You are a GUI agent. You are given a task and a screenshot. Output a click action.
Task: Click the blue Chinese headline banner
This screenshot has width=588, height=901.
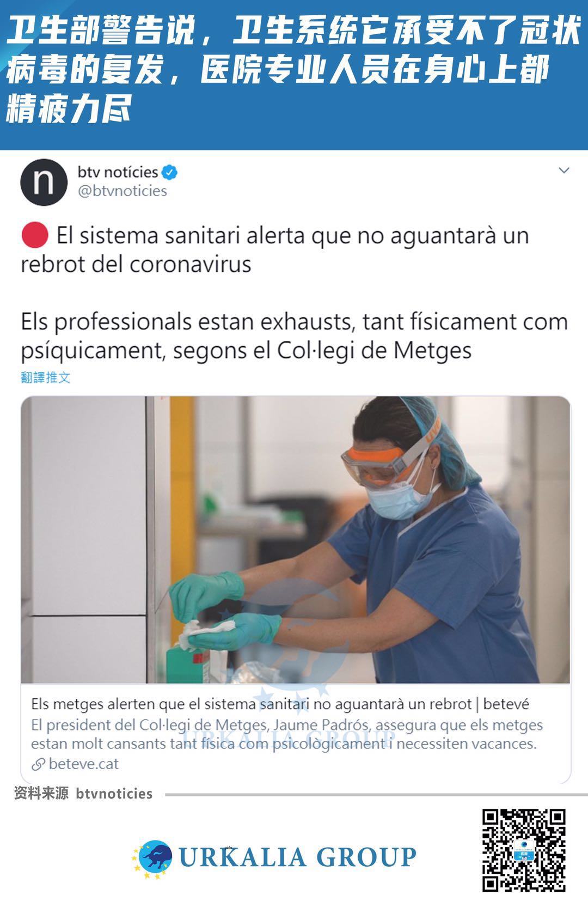click(x=294, y=75)
